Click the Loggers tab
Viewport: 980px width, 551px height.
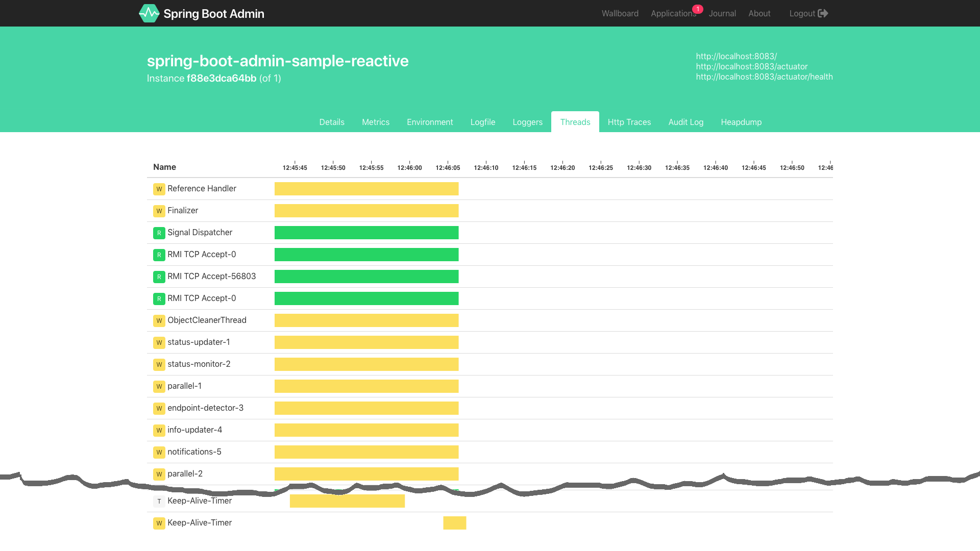point(528,122)
